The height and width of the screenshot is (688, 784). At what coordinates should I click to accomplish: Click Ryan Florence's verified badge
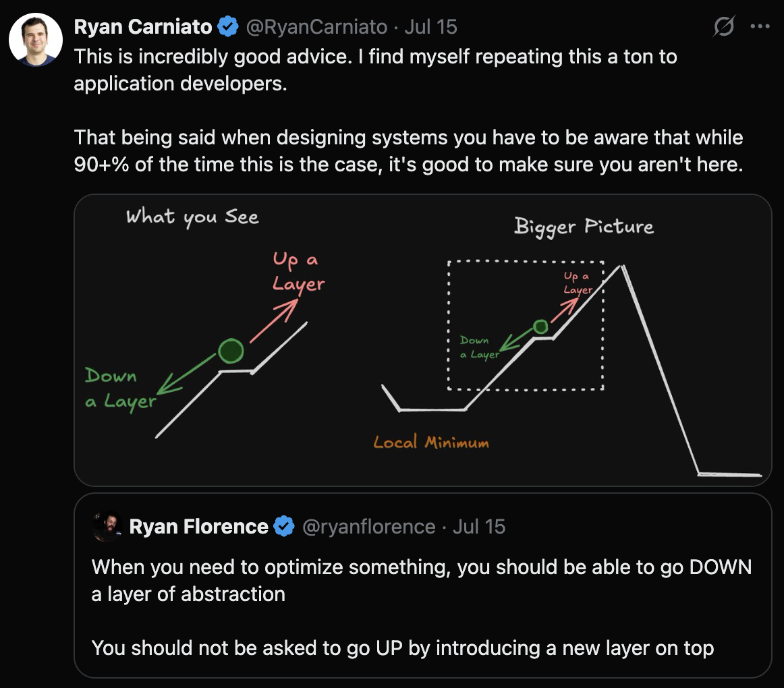click(x=283, y=526)
